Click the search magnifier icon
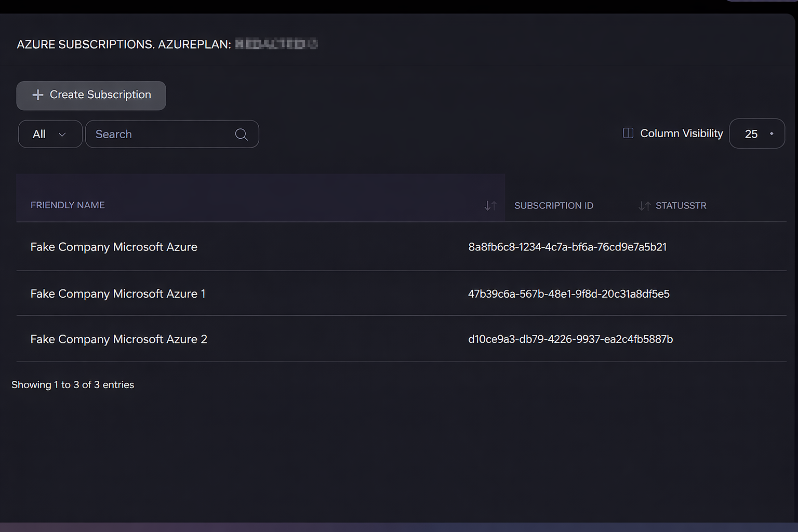The width and height of the screenshot is (798, 532). pyautogui.click(x=241, y=135)
